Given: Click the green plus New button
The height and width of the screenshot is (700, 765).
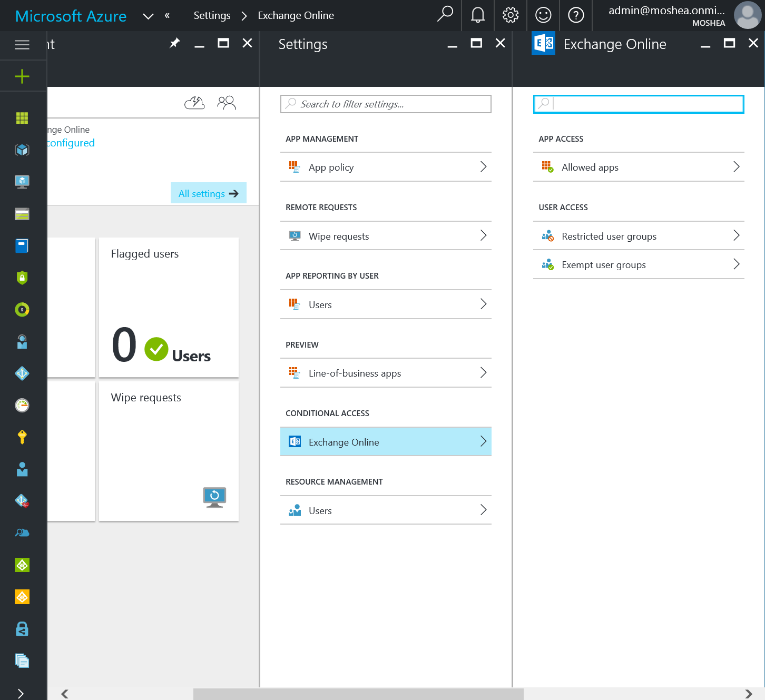Looking at the screenshot, I should [x=22, y=77].
